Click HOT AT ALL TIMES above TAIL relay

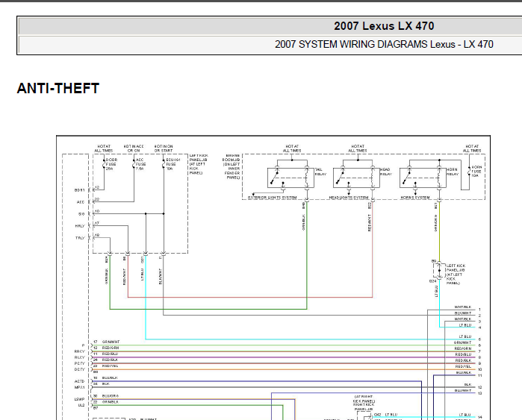pos(292,148)
